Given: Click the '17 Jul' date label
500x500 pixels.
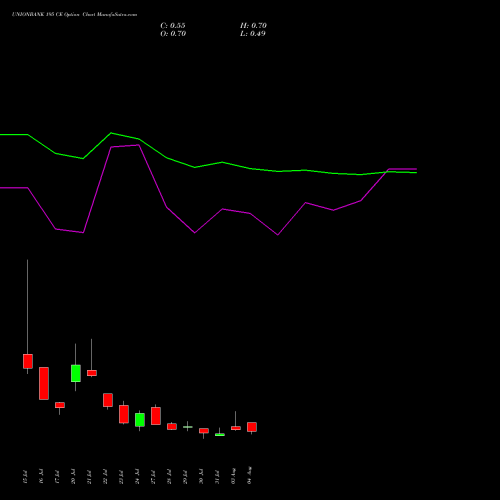Looking at the screenshot, I should pyautogui.click(x=57, y=477).
